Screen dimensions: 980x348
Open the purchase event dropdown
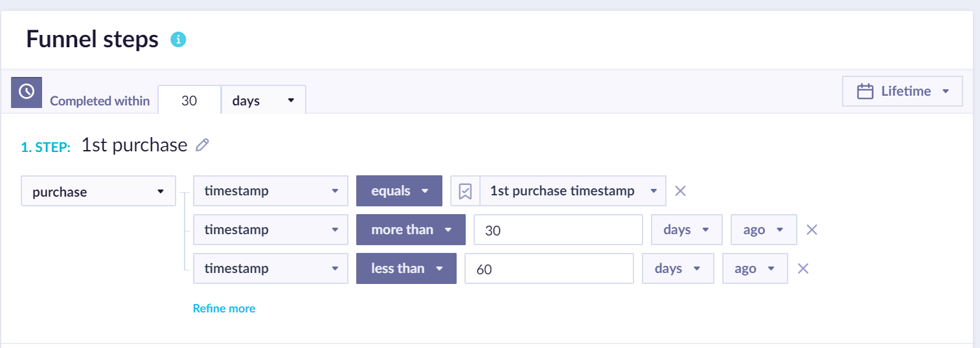[x=98, y=191]
